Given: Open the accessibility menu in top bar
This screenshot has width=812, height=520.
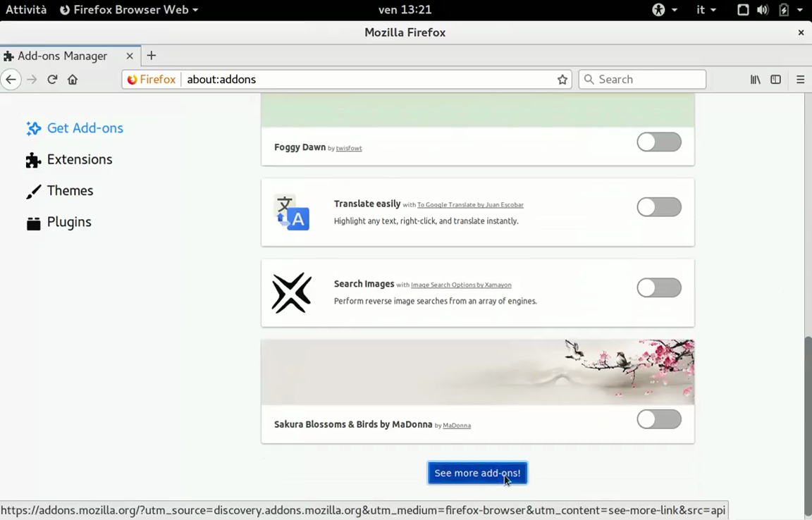Looking at the screenshot, I should click(665, 10).
